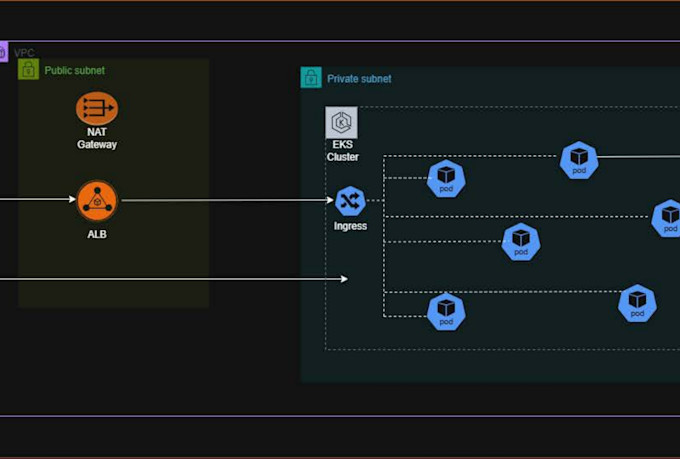Image resolution: width=680 pixels, height=459 pixels.
Task: Click the Ingress icon
Action: (x=350, y=201)
